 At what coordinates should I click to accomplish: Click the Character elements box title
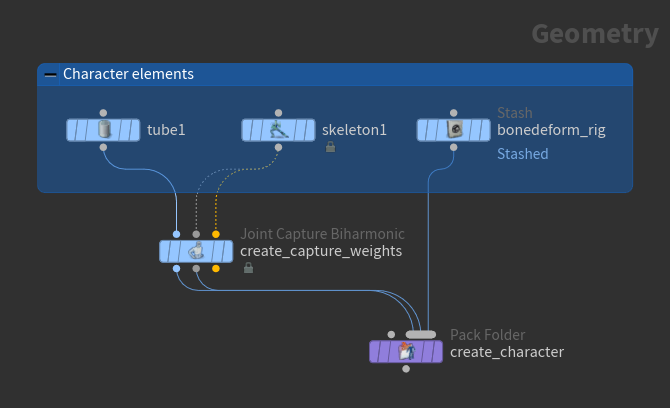click(128, 74)
